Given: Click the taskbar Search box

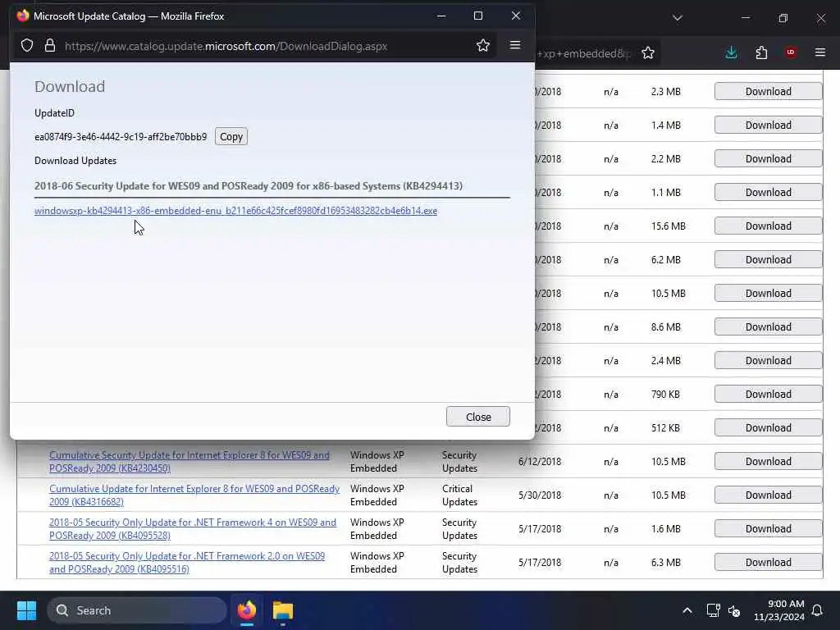Looking at the screenshot, I should pyautogui.click(x=137, y=610).
